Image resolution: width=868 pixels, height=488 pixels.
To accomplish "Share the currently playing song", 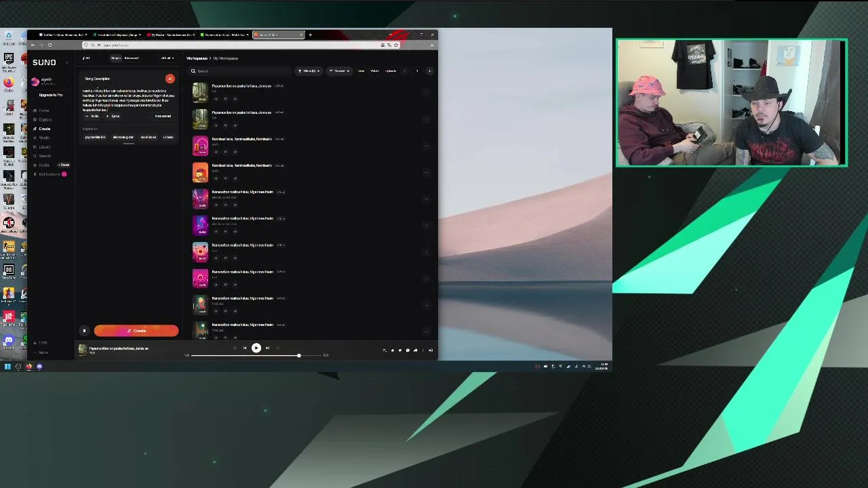I will point(415,350).
